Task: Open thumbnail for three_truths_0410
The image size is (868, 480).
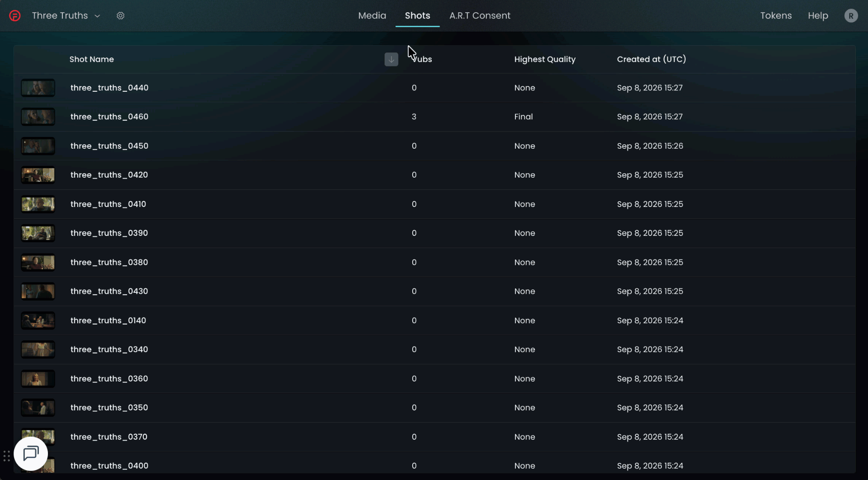Action: [x=38, y=204]
